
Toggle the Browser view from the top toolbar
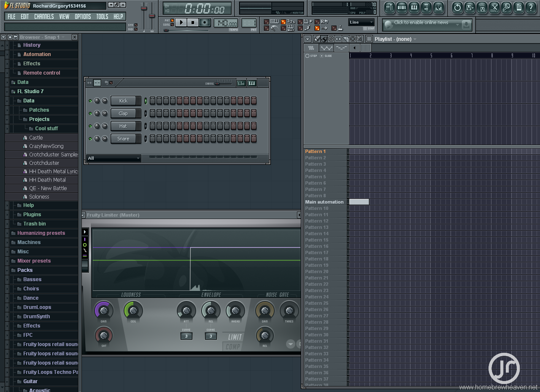[x=426, y=7]
